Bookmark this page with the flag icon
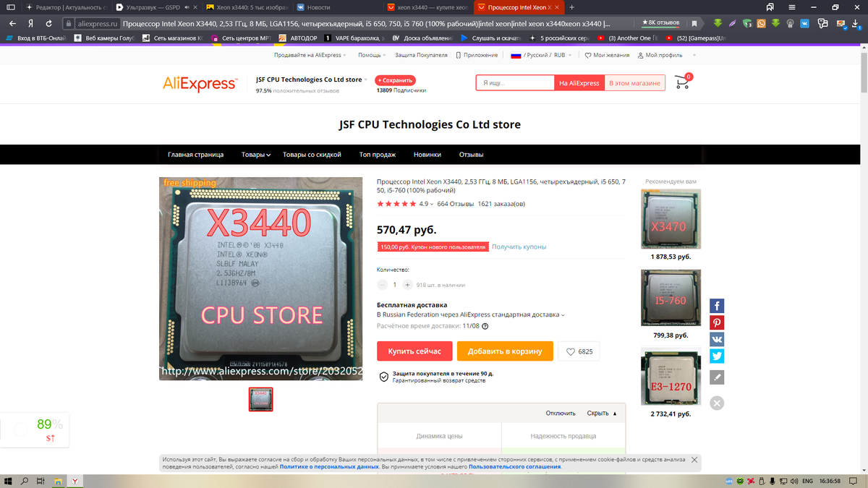Screen dimensions: 868x488 coord(695,23)
